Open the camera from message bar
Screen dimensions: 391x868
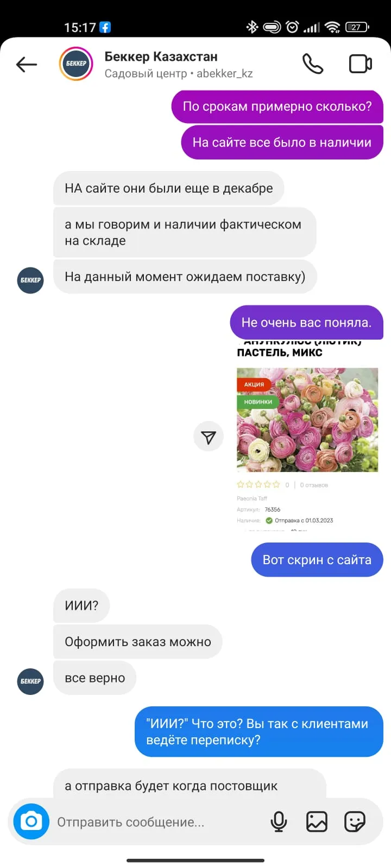(31, 821)
